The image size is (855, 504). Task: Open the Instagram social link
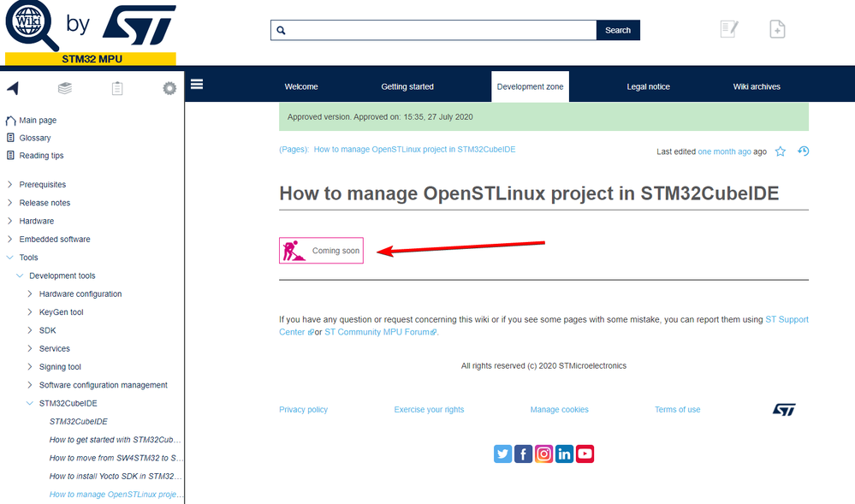pos(543,454)
